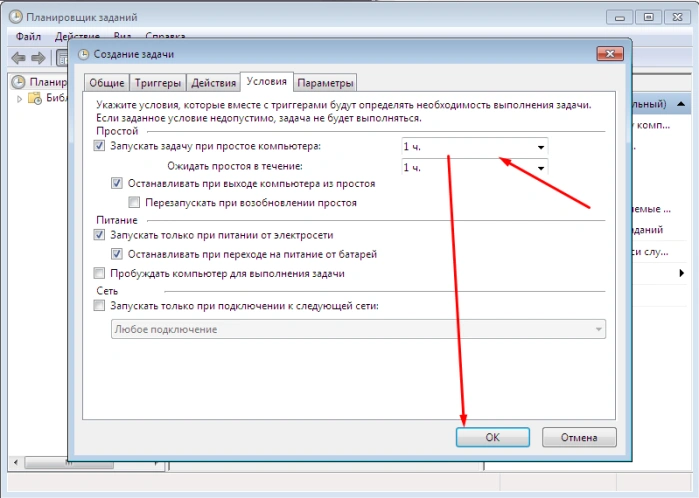Click the clock icon in main title bar
This screenshot has height=498, width=699.
click(16, 17)
